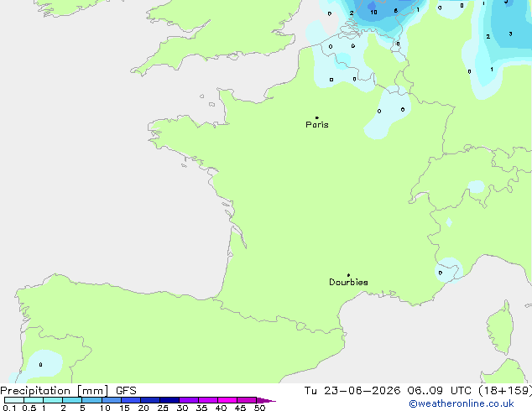Open the weatheronline.co.uk copyright link
532x411 pixels.
point(462,404)
